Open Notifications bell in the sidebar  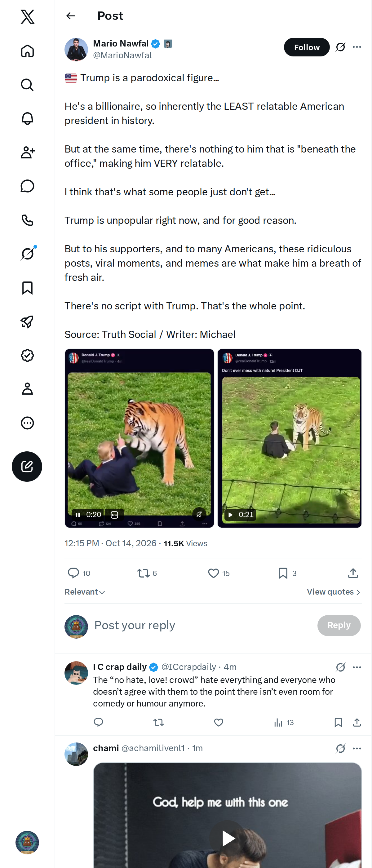coord(27,119)
